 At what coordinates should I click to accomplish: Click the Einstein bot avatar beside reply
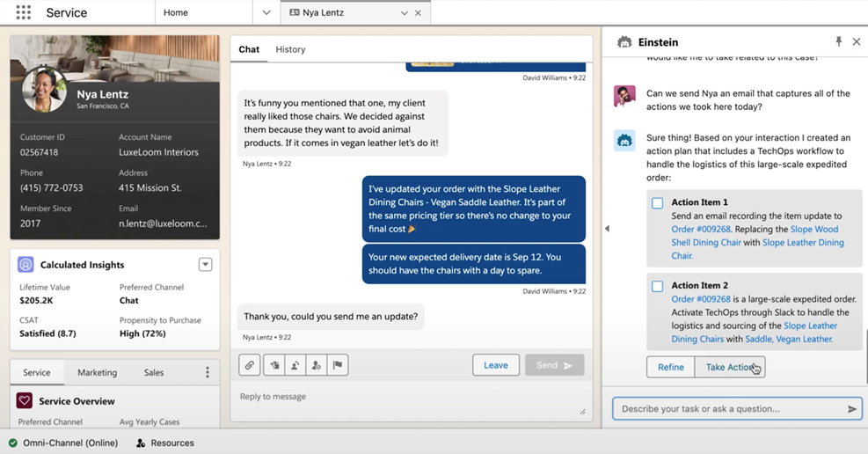(624, 141)
